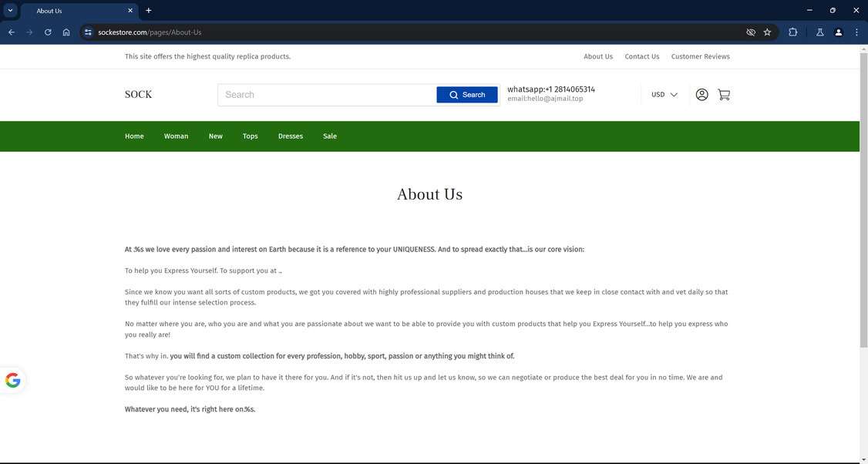Open the Woman navigation menu

point(176,136)
